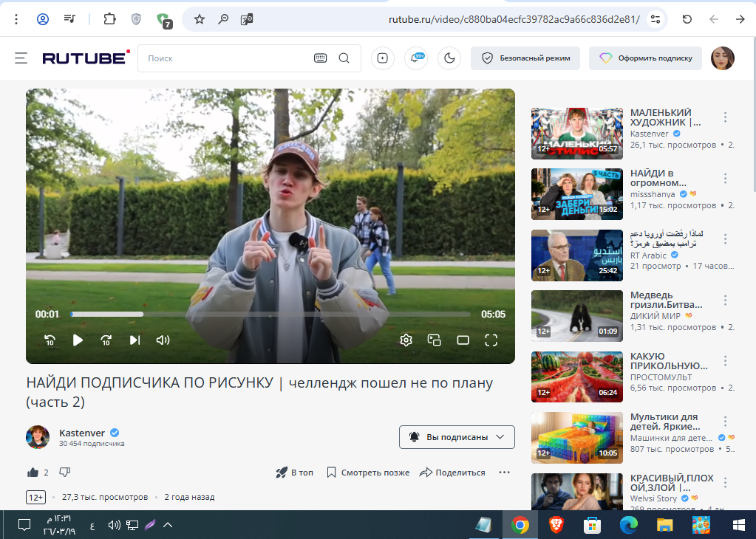This screenshot has width=756, height=539.
Task: Skip to the next video
Action: [134, 340]
